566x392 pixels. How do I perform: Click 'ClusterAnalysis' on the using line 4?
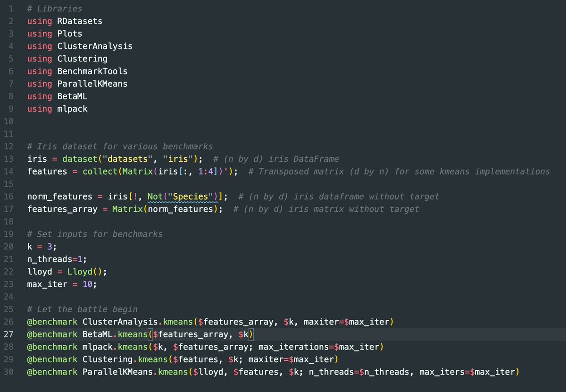[x=95, y=46]
